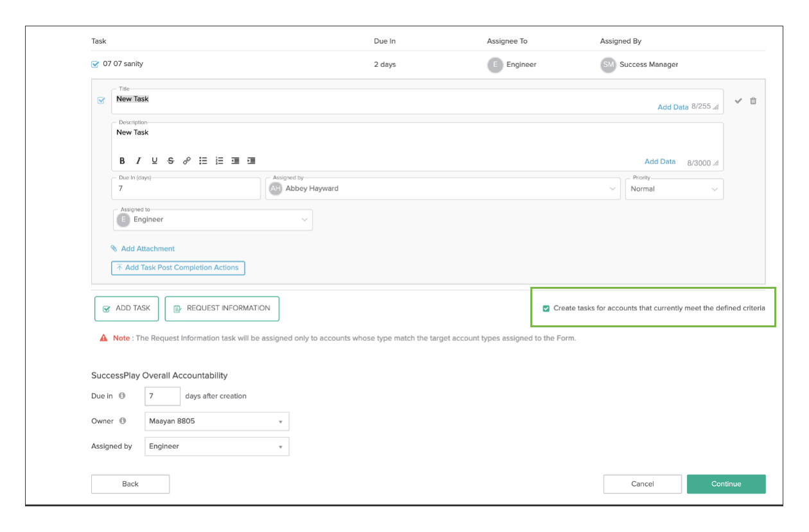Increase indent in Description toolbar

pyautogui.click(x=251, y=161)
